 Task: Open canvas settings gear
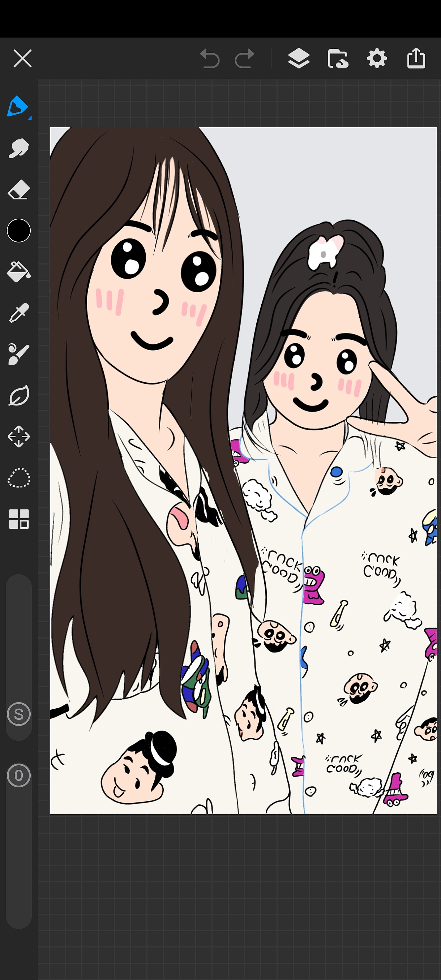377,59
